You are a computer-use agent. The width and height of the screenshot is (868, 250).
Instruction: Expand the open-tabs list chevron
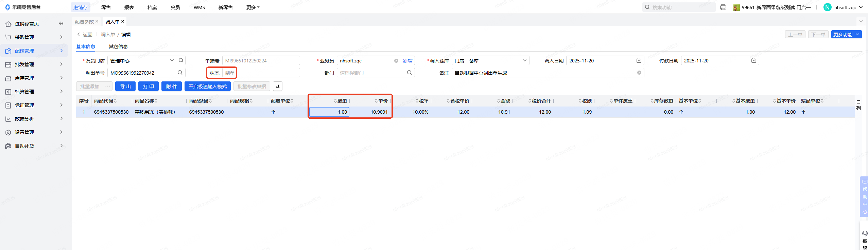(x=861, y=21)
